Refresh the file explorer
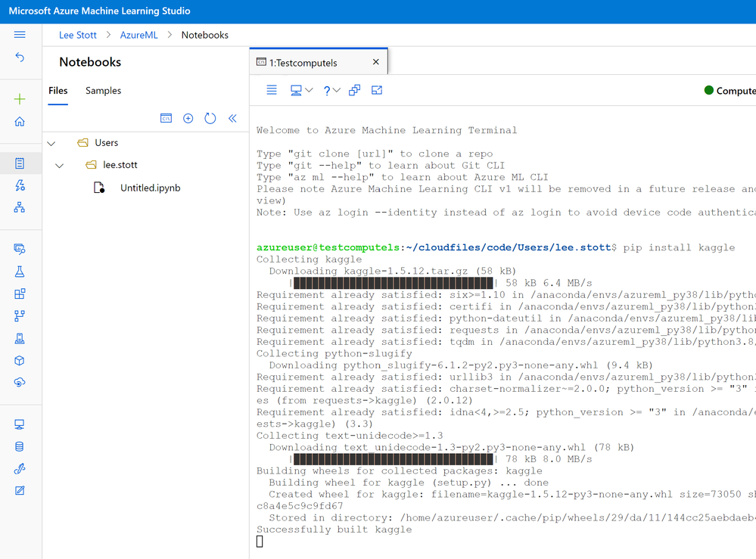This screenshot has width=756, height=559. pyautogui.click(x=210, y=118)
